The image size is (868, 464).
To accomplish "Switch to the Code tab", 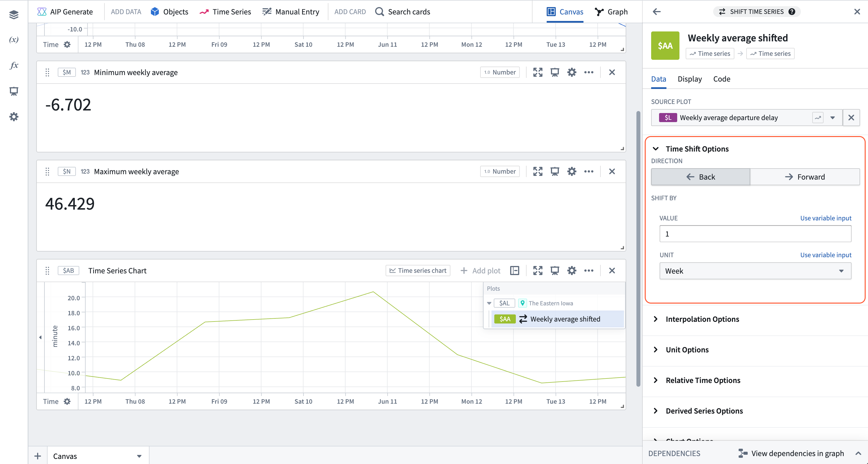I will tap(721, 79).
